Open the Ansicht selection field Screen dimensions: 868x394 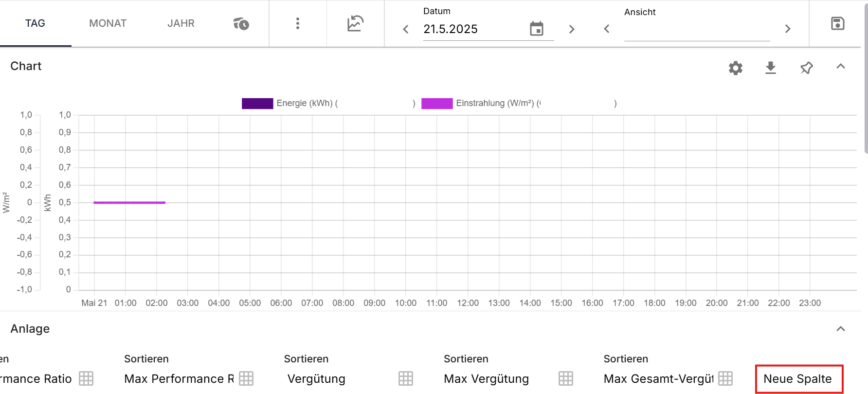pyautogui.click(x=696, y=30)
